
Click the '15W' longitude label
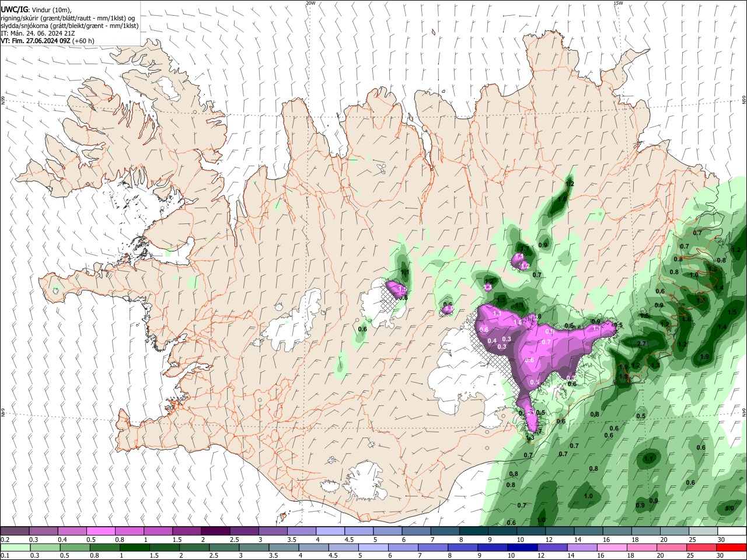[618, 3]
